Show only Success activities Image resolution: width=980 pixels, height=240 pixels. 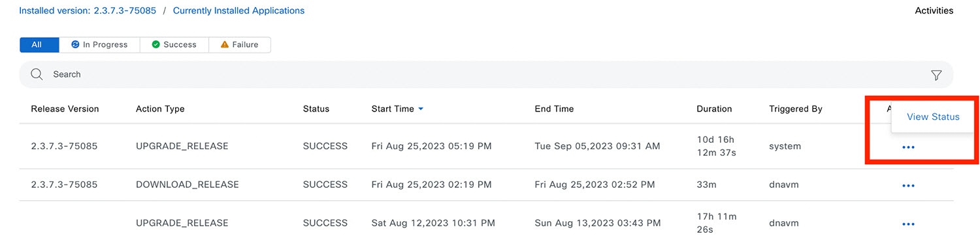point(174,44)
